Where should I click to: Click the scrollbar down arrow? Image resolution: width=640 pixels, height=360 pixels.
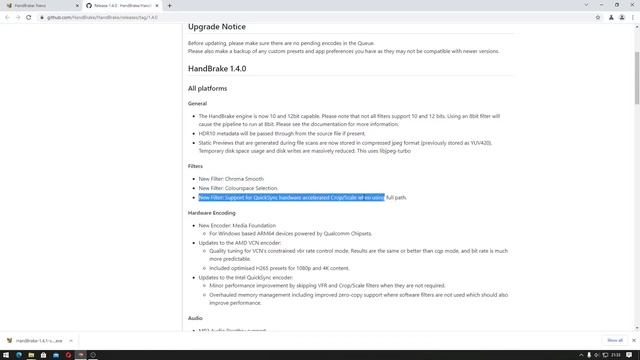tap(637, 328)
